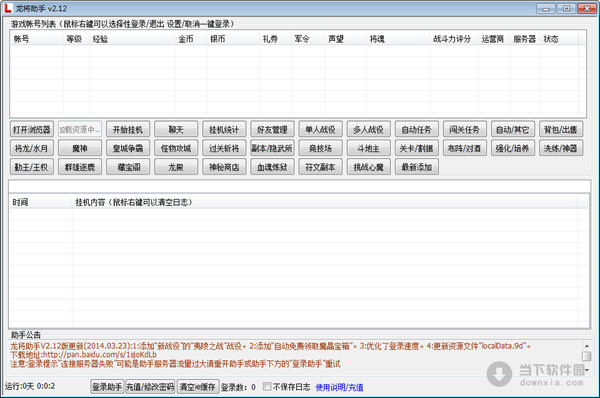Click the 关卡/割据 button

pyautogui.click(x=416, y=148)
